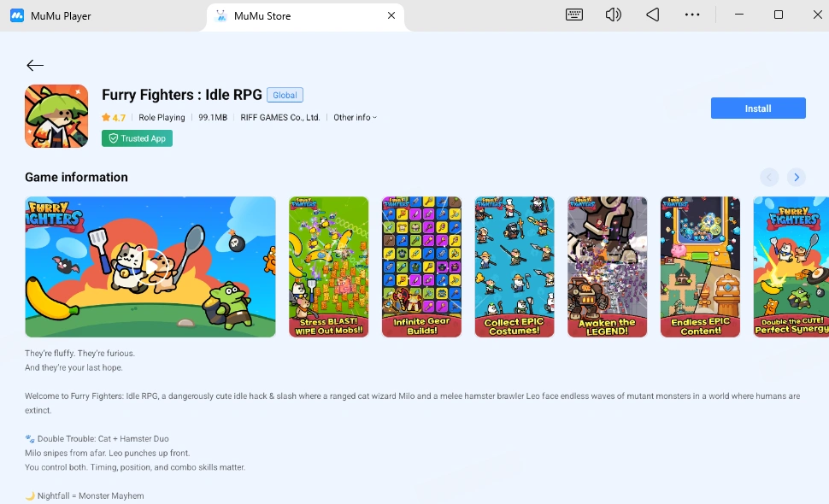The width and height of the screenshot is (829, 504).
Task: Click the Role Playing category text
Action: coord(162,117)
